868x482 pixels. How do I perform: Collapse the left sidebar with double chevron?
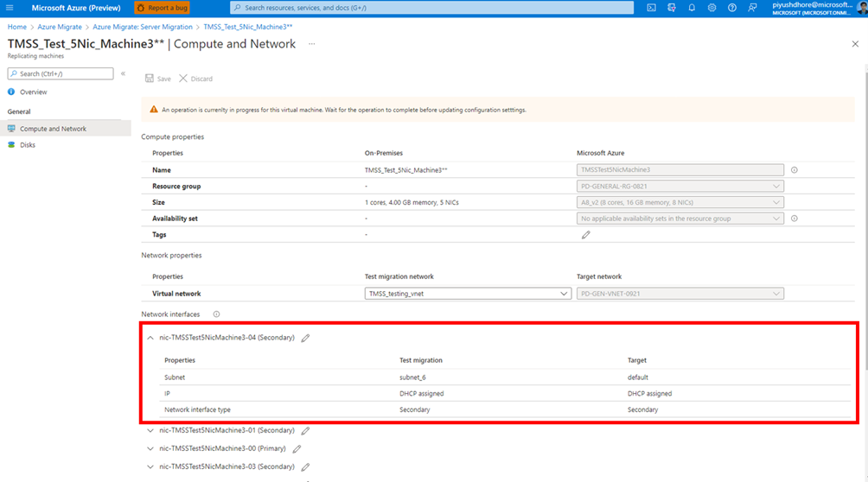[123, 73]
